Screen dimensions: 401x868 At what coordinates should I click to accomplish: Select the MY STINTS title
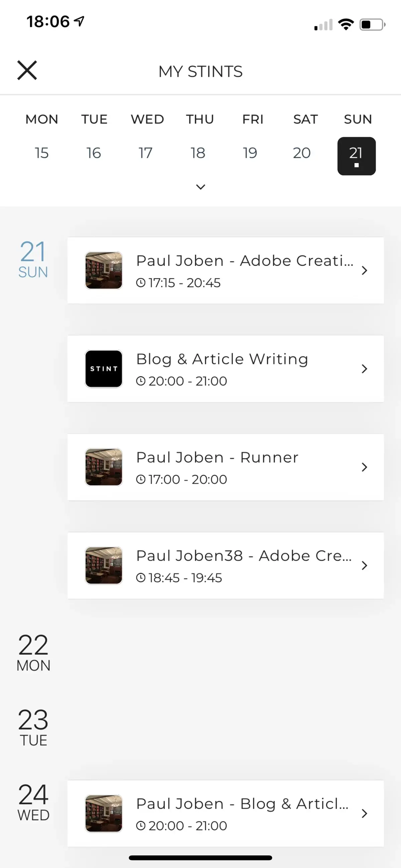click(x=200, y=72)
